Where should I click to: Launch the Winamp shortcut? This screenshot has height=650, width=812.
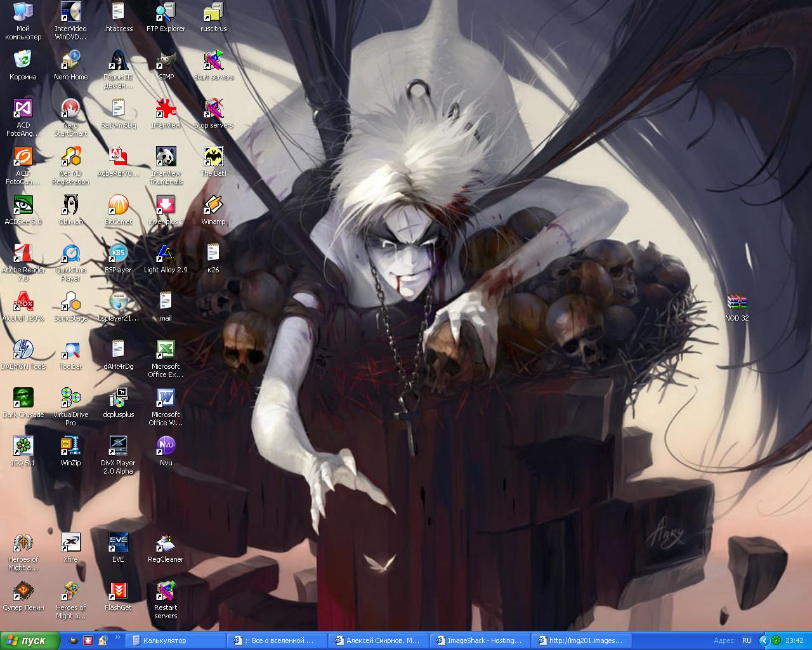[213, 210]
